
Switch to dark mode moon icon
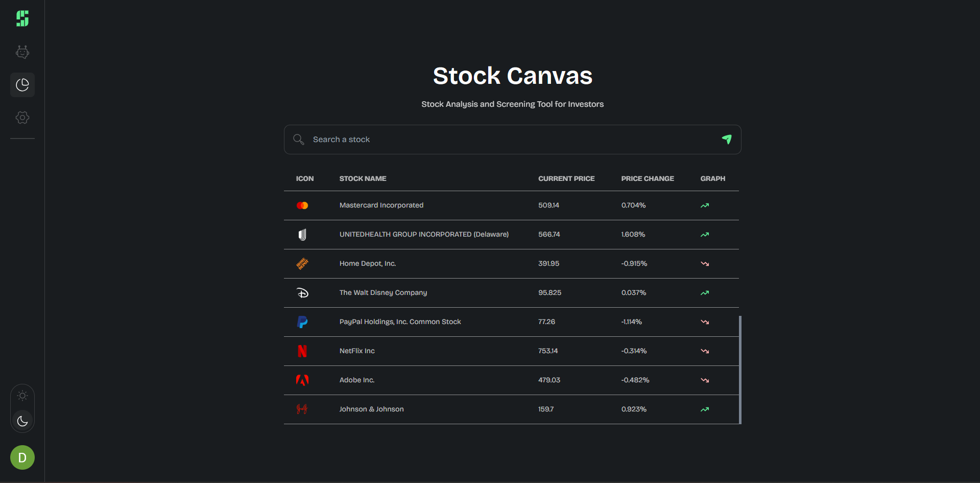pos(22,421)
